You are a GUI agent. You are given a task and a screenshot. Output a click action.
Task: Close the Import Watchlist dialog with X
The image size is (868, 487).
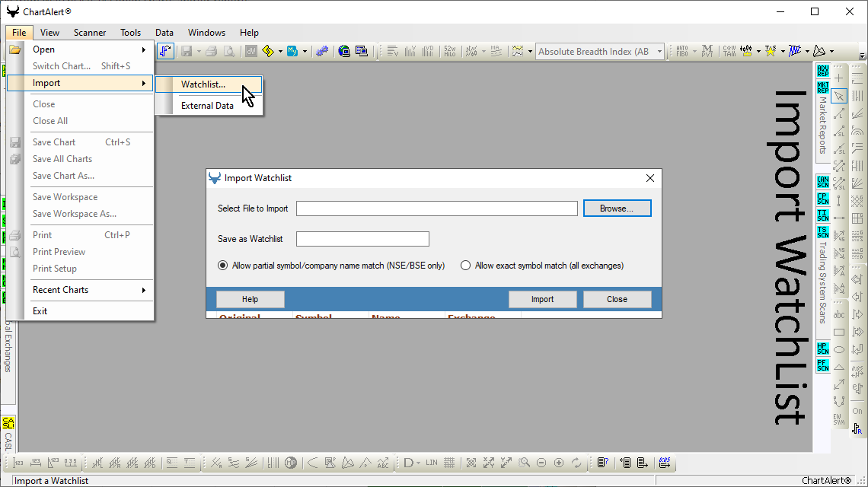[650, 178]
